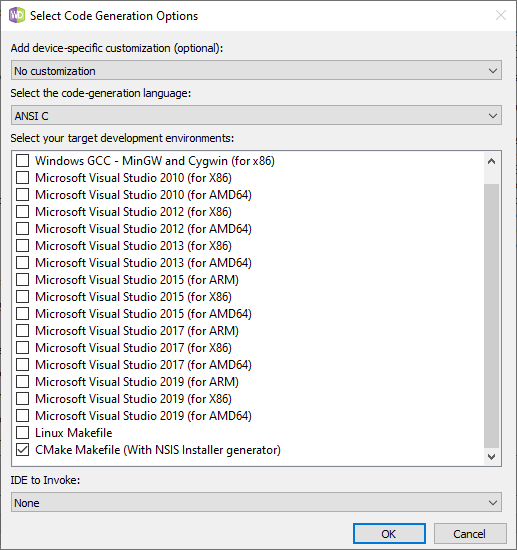The height and width of the screenshot is (550, 517).
Task: Check Microsoft Visual Studio 2017 (for ARM)
Action: tap(22, 331)
